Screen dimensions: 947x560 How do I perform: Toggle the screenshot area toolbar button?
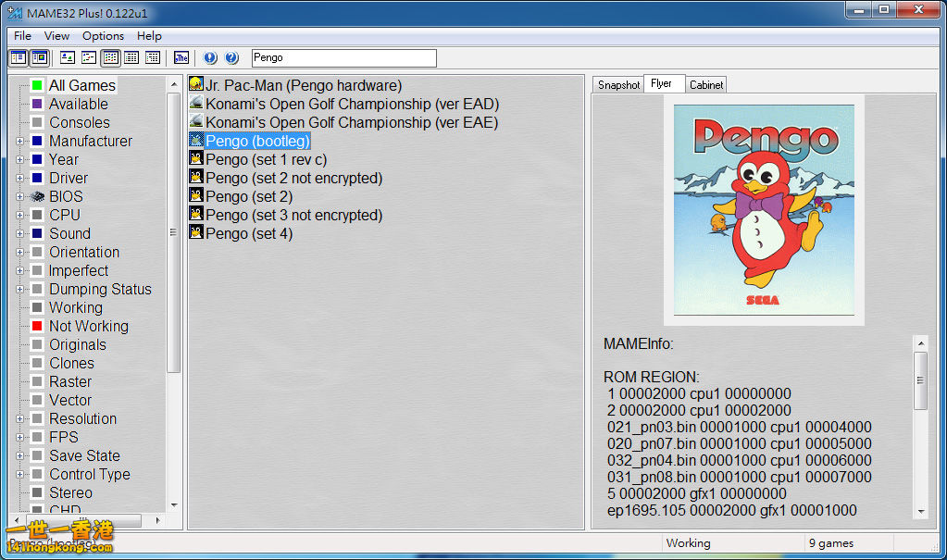(x=39, y=58)
